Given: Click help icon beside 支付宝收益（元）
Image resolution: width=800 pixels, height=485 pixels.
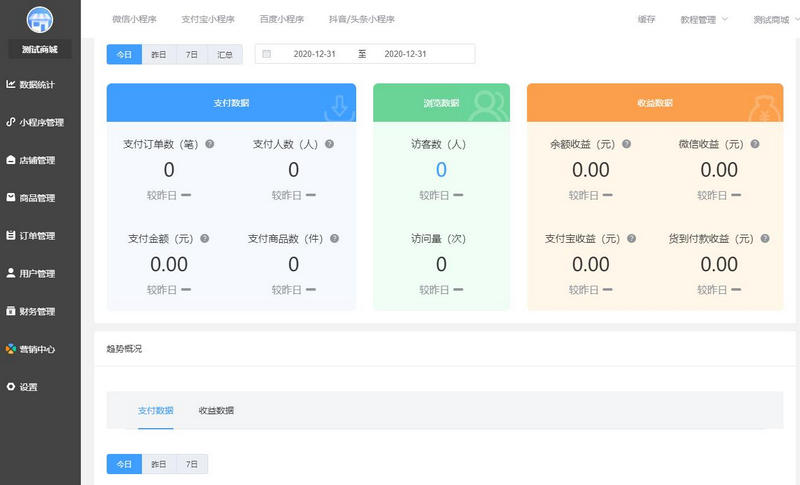Looking at the screenshot, I should click(x=632, y=238).
